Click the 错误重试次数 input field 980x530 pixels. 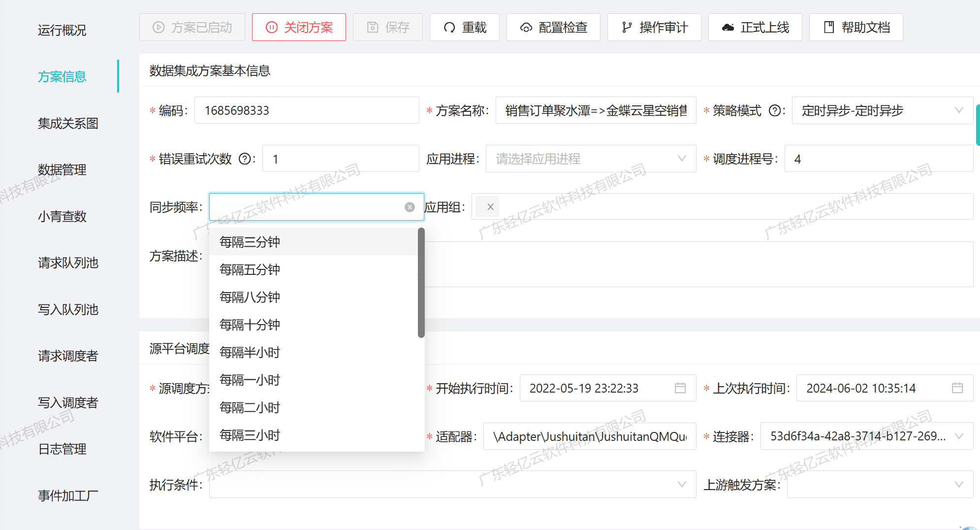tap(341, 159)
